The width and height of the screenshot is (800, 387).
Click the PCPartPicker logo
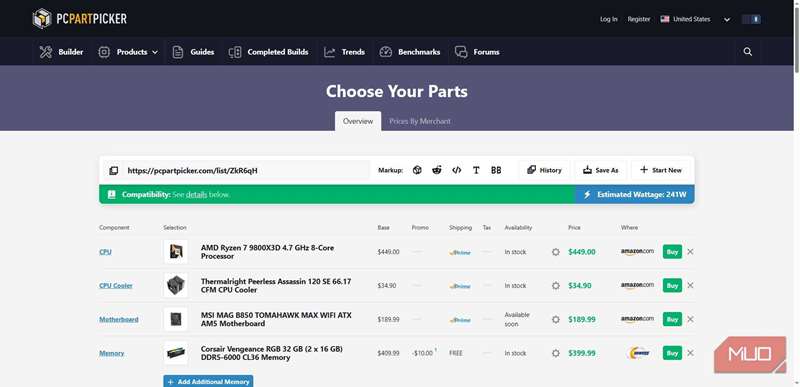80,19
